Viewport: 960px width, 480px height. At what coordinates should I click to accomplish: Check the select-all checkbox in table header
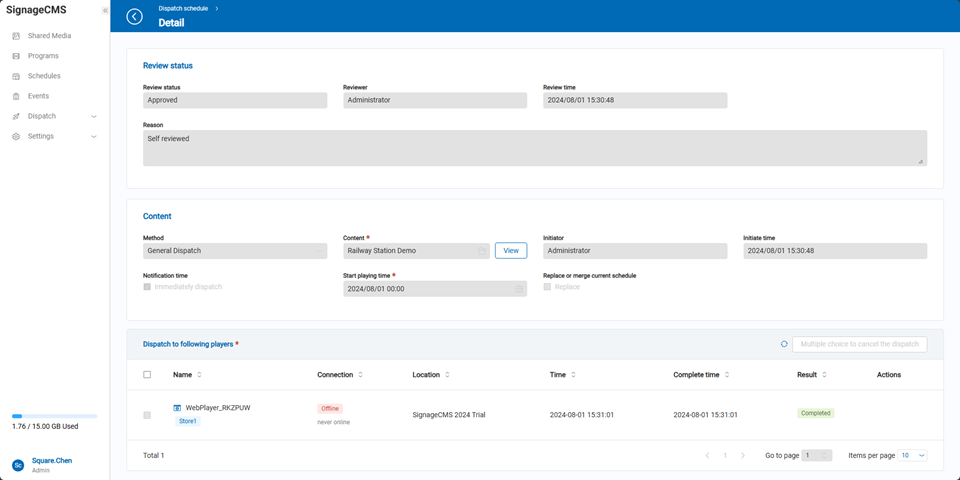[147, 375]
